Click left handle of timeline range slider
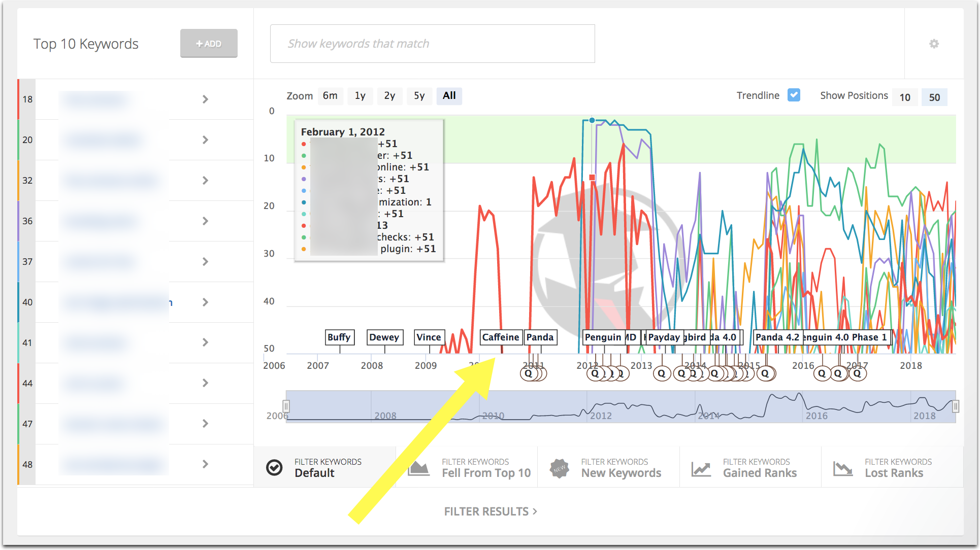980x550 pixels. [286, 406]
